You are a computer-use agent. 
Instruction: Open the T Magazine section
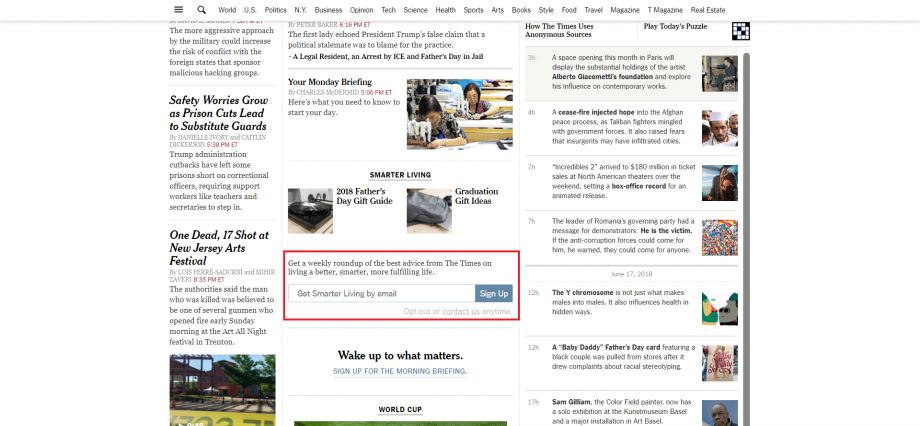click(x=665, y=10)
